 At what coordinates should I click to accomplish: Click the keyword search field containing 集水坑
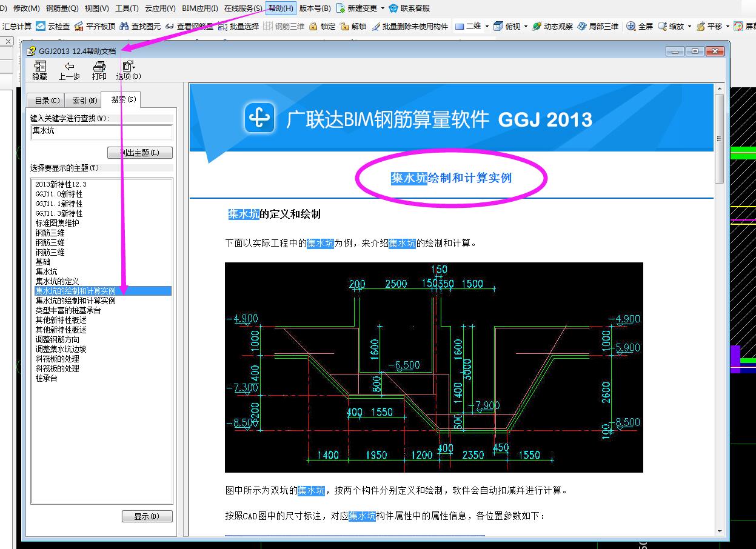[102, 131]
